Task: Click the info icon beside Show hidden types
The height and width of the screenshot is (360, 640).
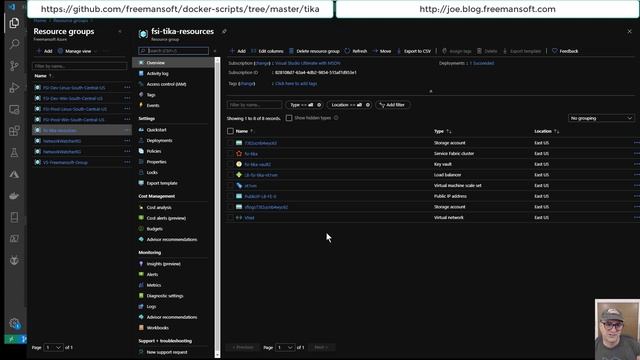Action: (x=336, y=118)
